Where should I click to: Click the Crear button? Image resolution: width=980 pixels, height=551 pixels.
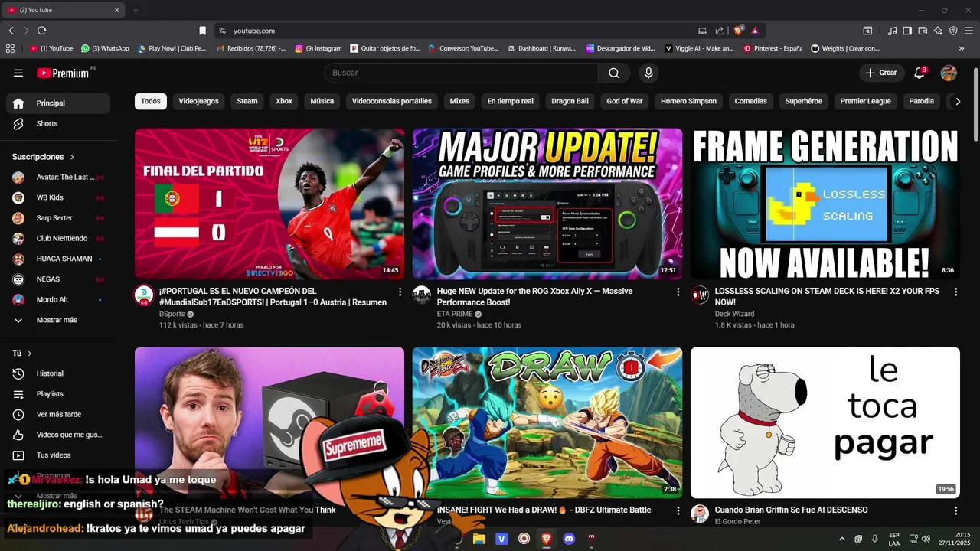tap(881, 73)
